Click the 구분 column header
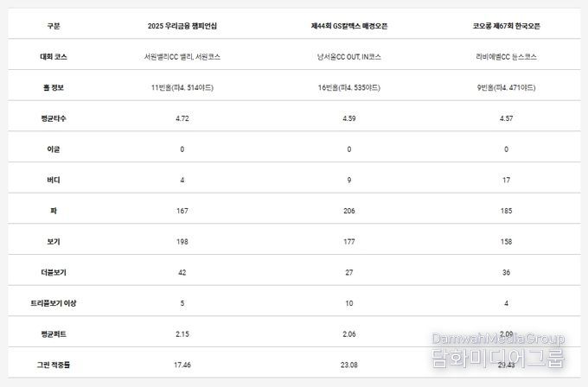This screenshot has height=387, width=588. coord(54,26)
